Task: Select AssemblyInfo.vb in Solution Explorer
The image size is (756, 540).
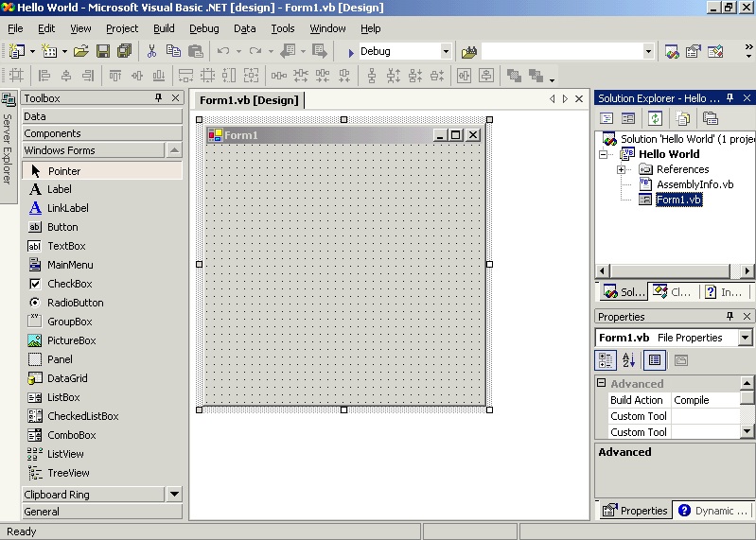Action: click(x=694, y=184)
